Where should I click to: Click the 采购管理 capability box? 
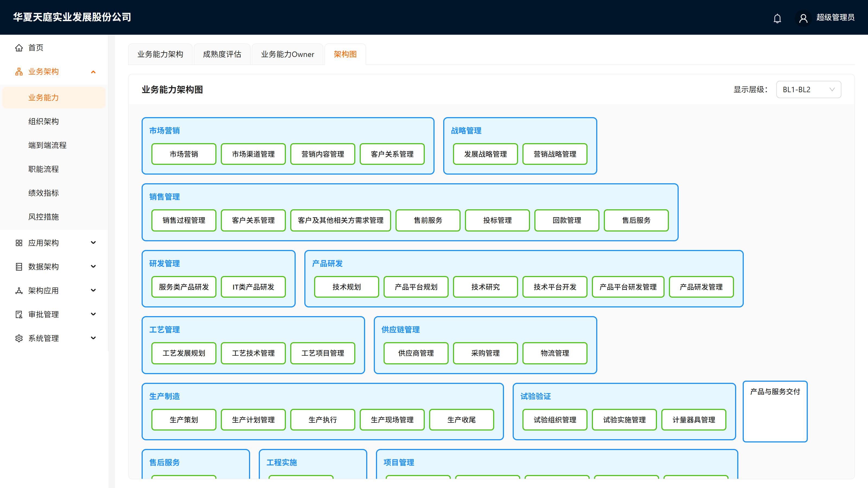[485, 353]
